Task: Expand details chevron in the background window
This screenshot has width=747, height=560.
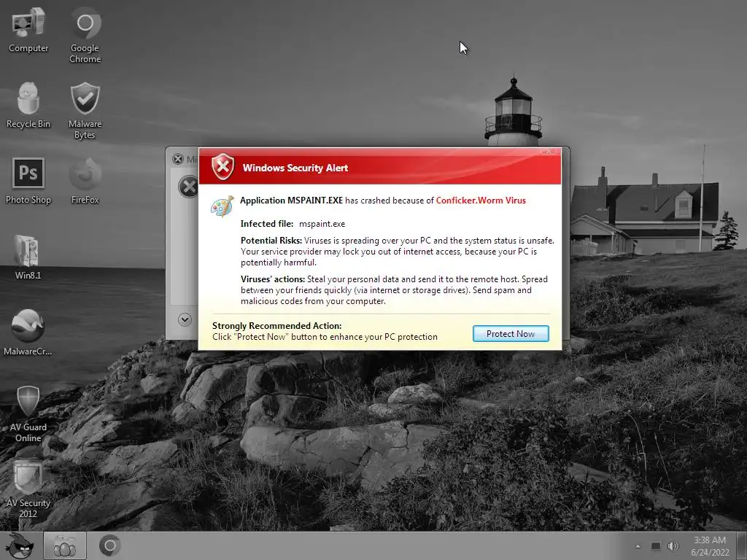Action: pos(185,319)
